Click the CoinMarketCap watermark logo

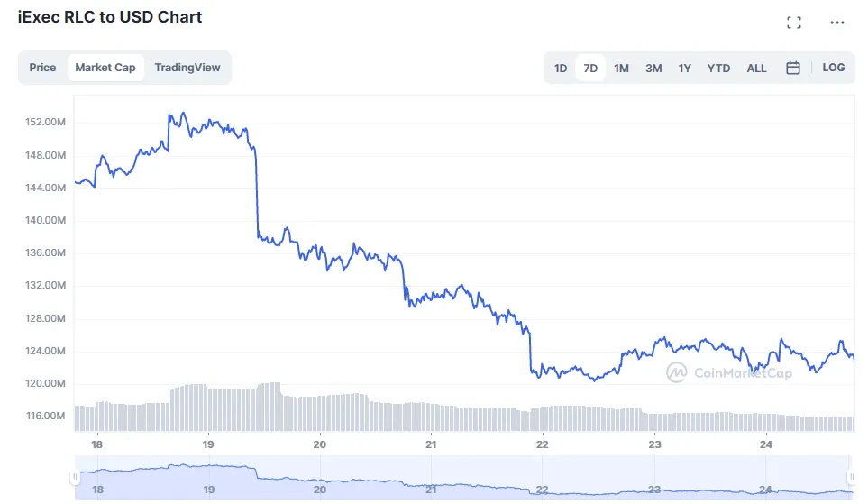[x=729, y=371]
